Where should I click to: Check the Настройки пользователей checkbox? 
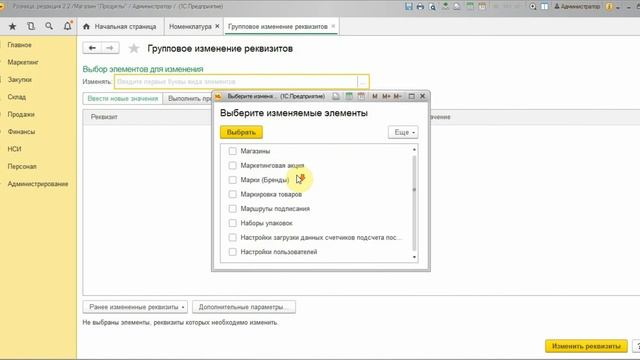[x=232, y=252]
